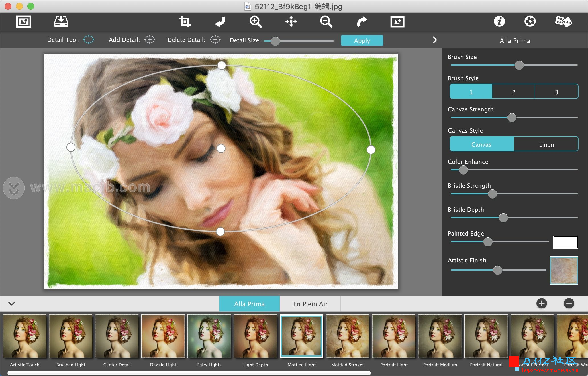Select Light Depth preset thumbnail
Image resolution: width=588 pixels, height=376 pixels.
(256, 336)
